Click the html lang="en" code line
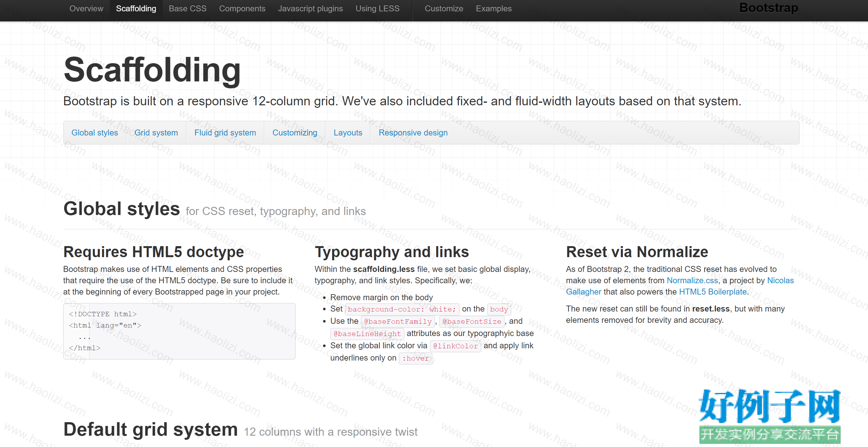Viewport: 868px width, 447px height. (x=105, y=325)
